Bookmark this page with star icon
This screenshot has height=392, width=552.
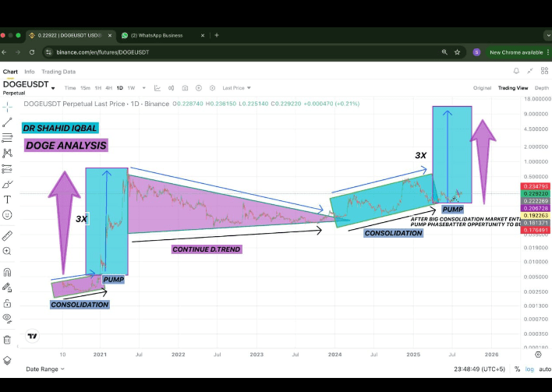tap(458, 52)
